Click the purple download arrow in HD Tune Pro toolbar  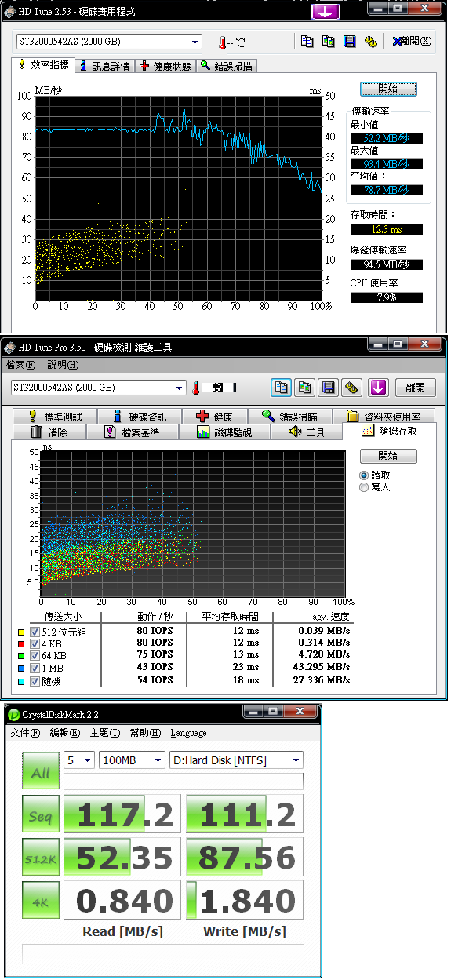(379, 387)
